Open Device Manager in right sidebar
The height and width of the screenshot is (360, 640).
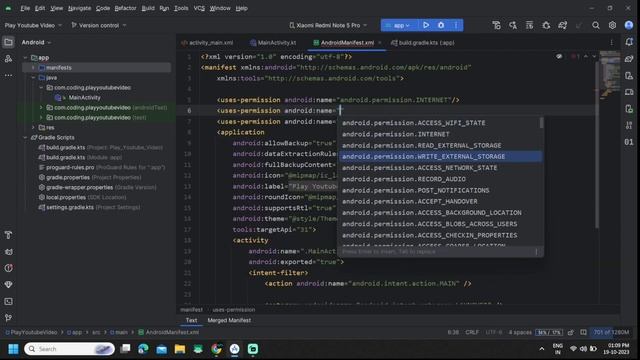point(629,76)
